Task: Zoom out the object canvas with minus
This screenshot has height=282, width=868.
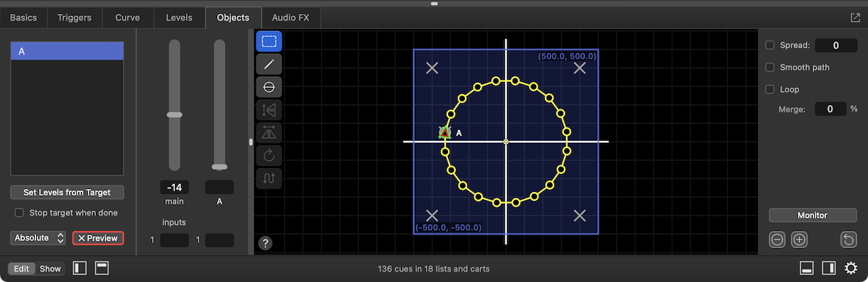Action: [x=777, y=240]
